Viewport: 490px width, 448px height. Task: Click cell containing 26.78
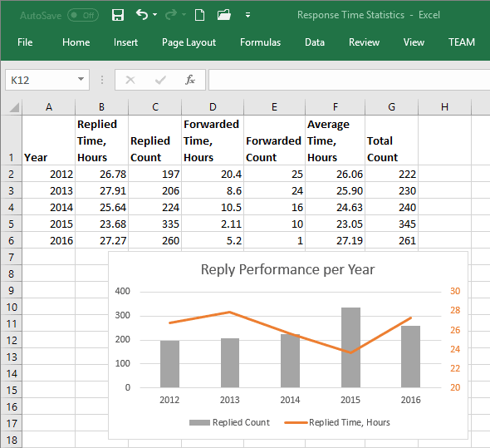102,174
